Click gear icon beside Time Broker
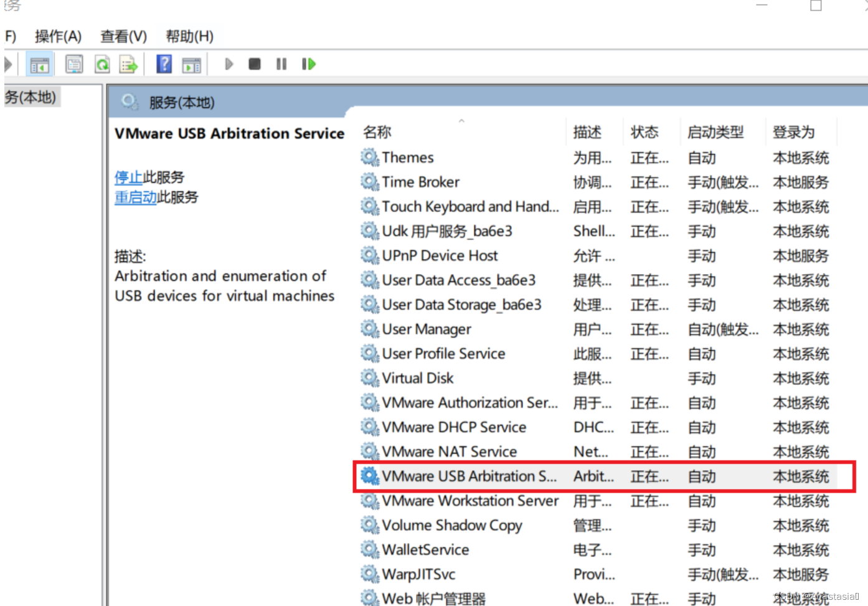Image resolution: width=868 pixels, height=606 pixels. (x=370, y=182)
